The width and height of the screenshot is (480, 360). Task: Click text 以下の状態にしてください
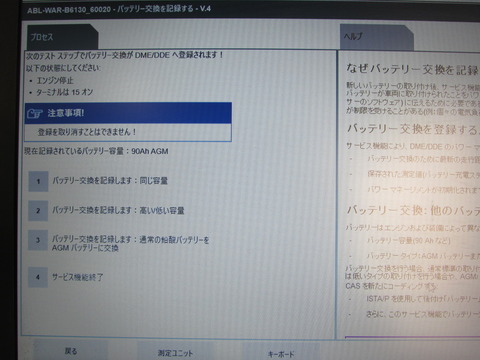click(x=63, y=68)
